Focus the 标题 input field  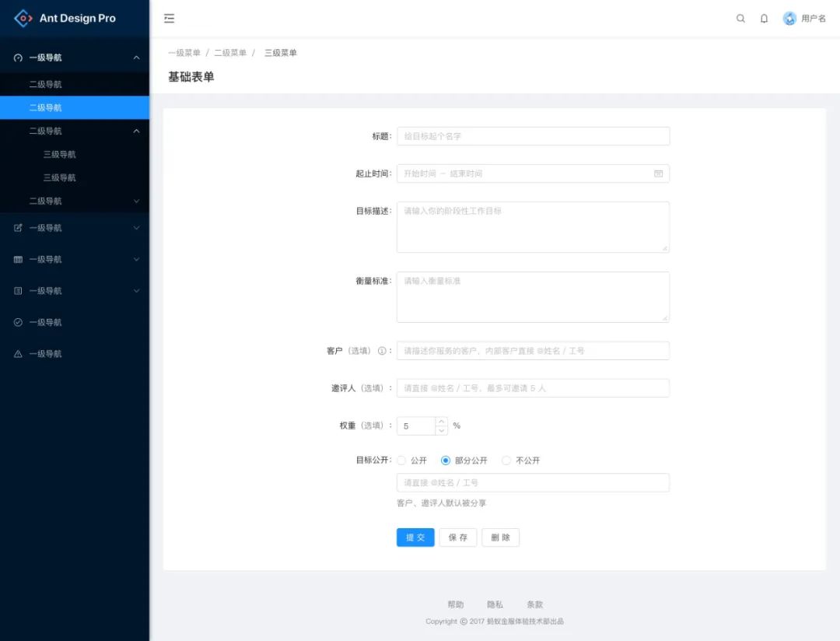(533, 136)
